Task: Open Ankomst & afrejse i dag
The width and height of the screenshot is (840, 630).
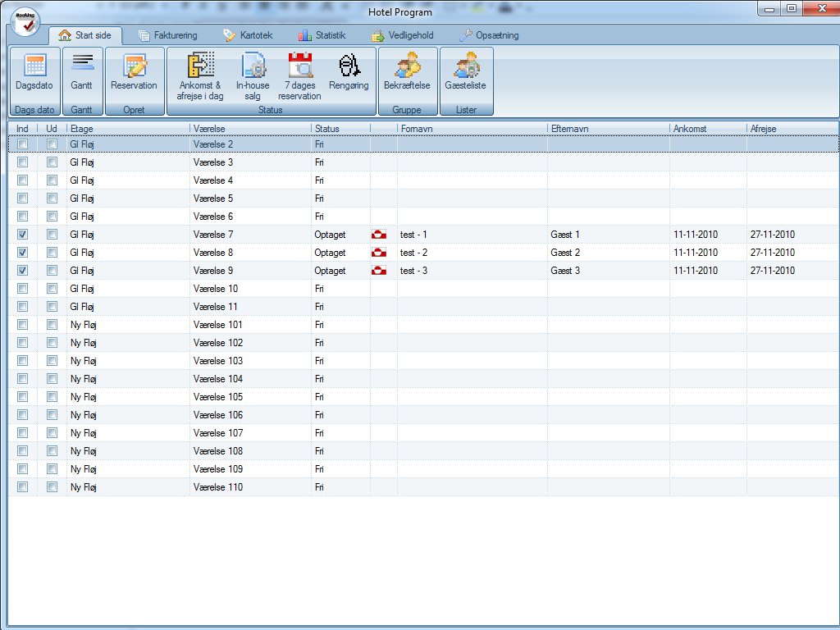Action: pyautogui.click(x=200, y=76)
